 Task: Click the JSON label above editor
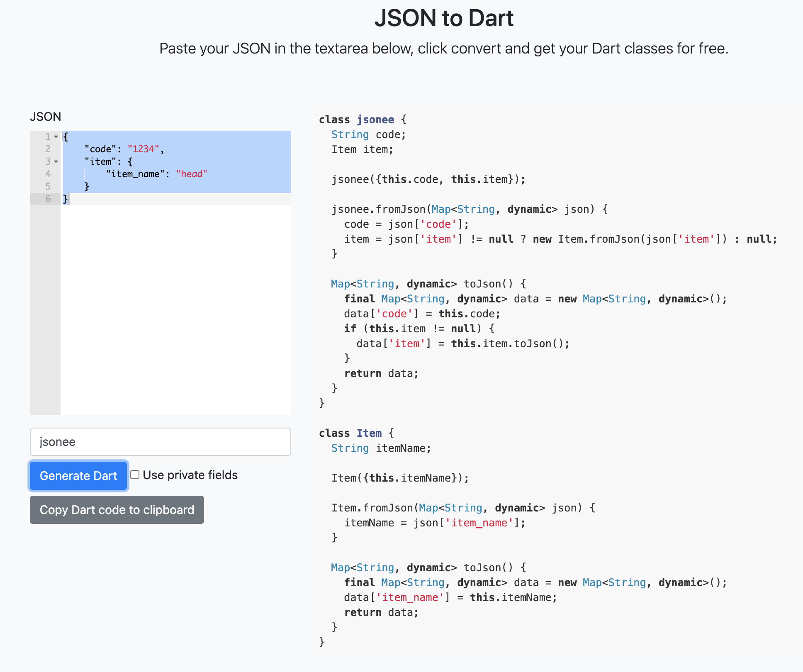[45, 117]
